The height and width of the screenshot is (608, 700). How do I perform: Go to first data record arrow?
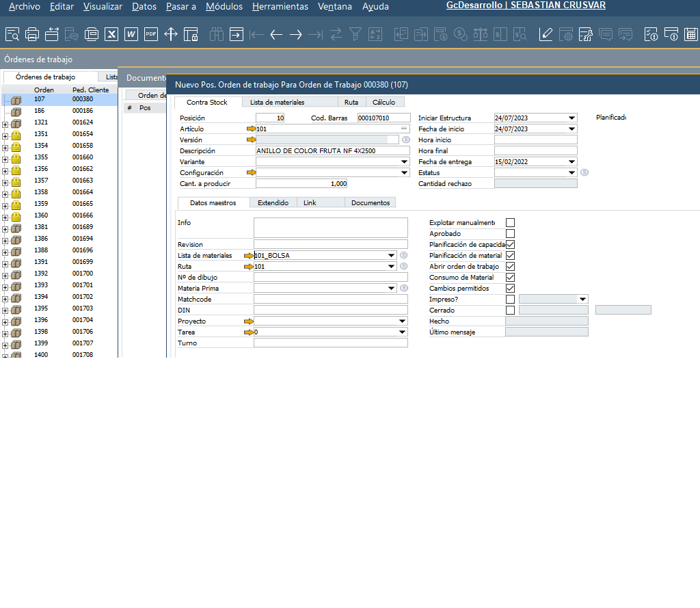point(256,34)
